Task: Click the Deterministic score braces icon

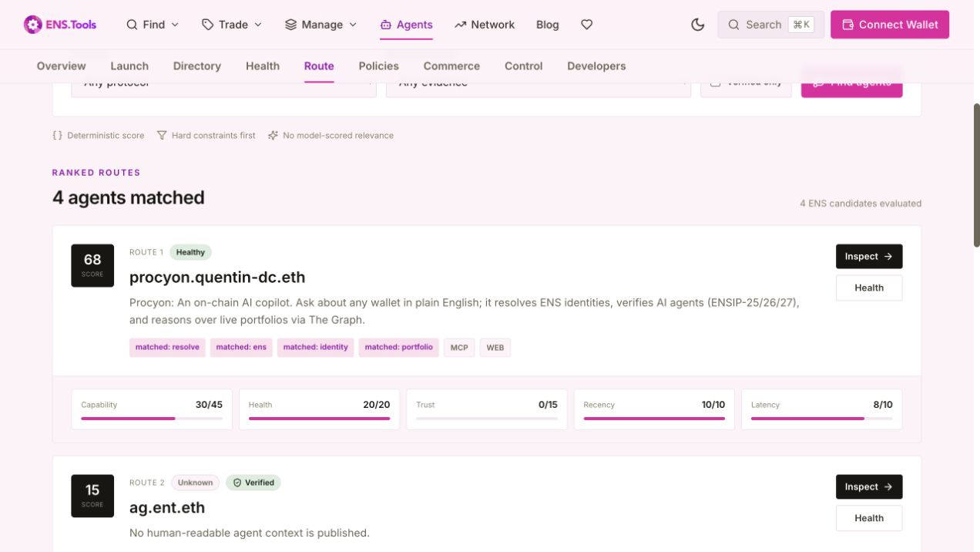Action: [x=57, y=135]
